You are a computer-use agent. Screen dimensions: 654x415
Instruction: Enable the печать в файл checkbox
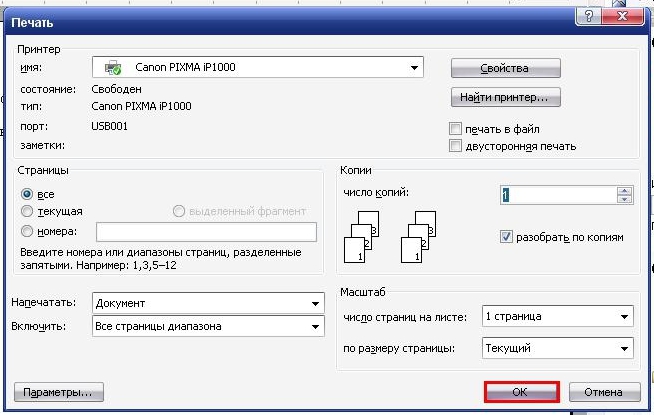tap(456, 129)
